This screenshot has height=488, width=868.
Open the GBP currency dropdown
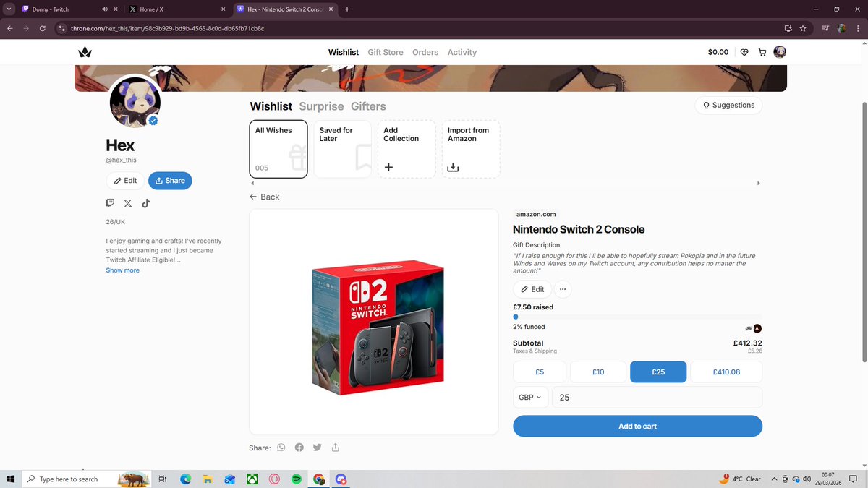tap(530, 397)
